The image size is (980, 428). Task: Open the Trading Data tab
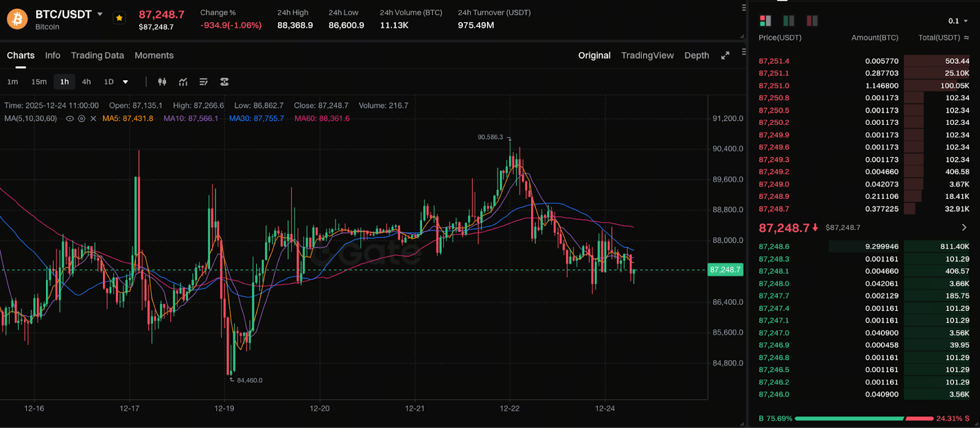click(97, 55)
